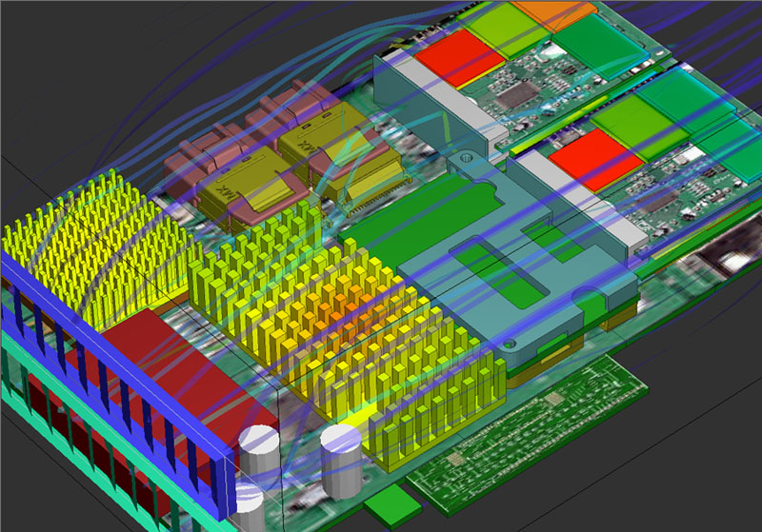
Task: Click the left gold connector block
Action: (235, 187)
